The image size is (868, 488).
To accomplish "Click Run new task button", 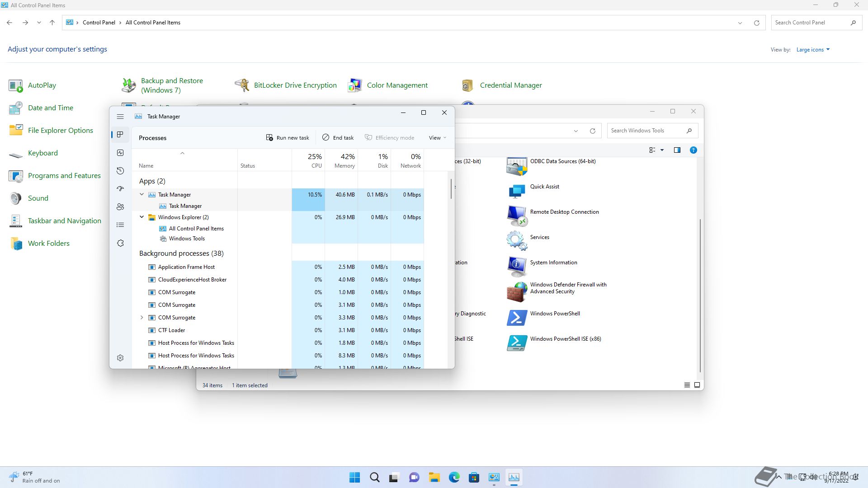I will pos(288,138).
